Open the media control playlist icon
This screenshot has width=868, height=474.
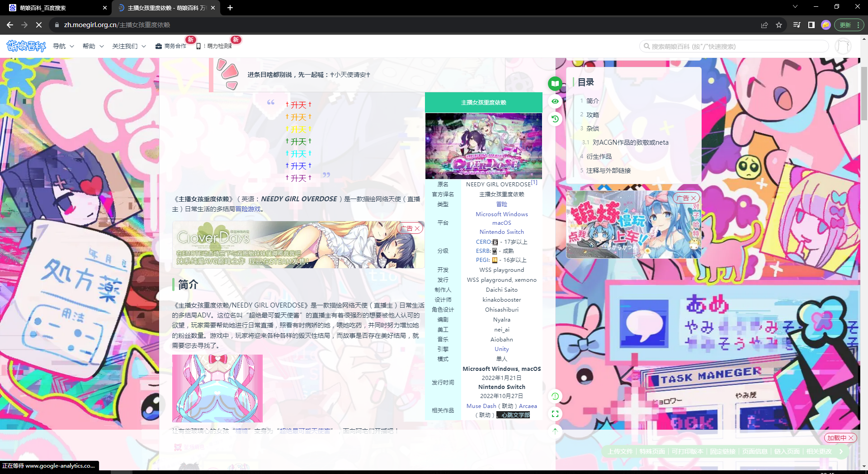pos(797,25)
